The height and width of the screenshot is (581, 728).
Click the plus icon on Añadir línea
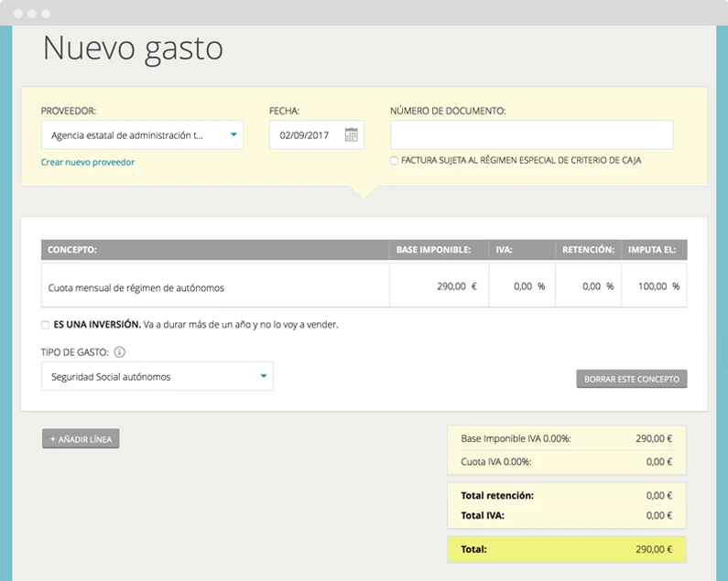click(x=53, y=439)
